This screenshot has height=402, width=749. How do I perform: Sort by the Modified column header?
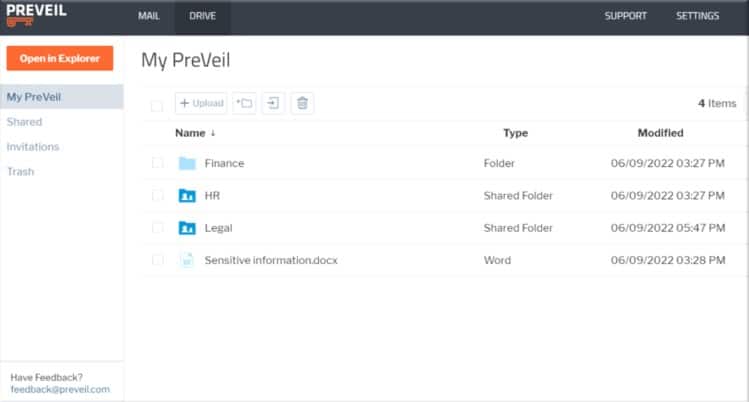660,133
